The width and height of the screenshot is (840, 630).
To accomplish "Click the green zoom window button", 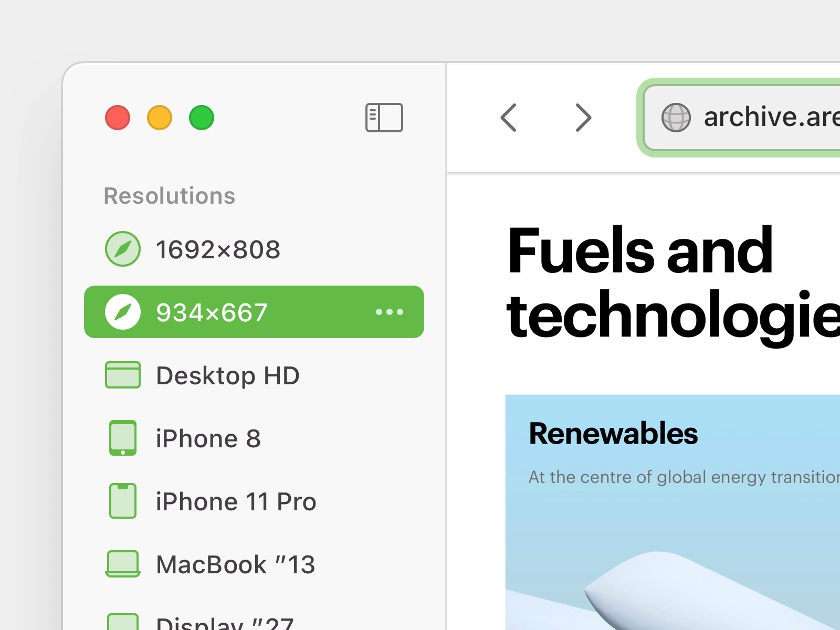I will coord(202,118).
